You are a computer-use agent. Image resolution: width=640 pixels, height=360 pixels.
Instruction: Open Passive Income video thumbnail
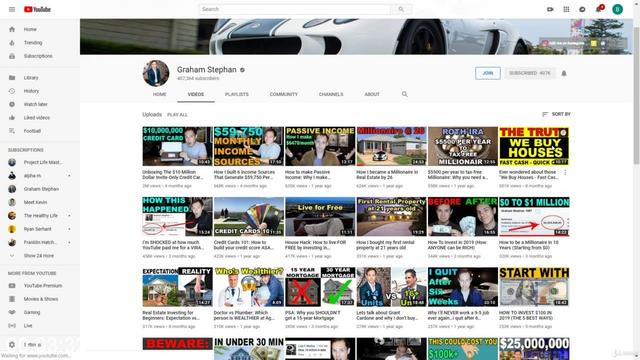[320, 146]
